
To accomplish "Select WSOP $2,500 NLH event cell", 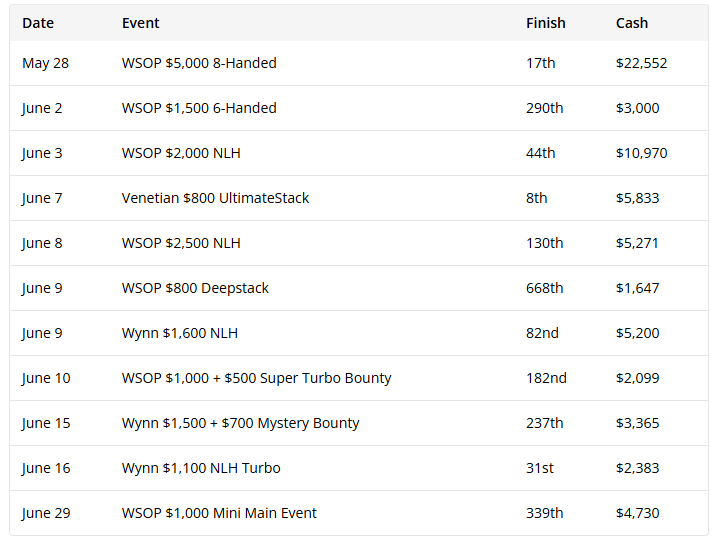I will pyautogui.click(x=181, y=243).
